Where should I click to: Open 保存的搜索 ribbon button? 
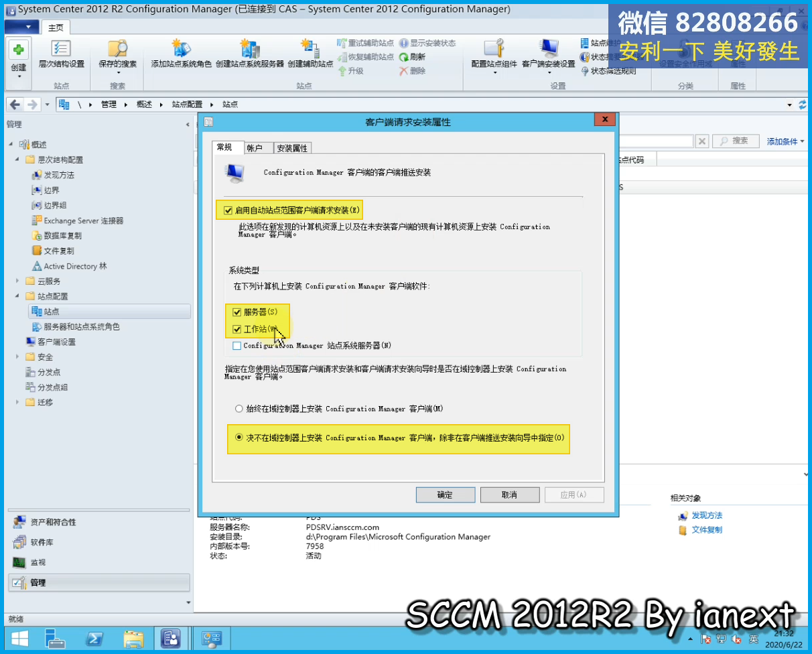point(117,55)
